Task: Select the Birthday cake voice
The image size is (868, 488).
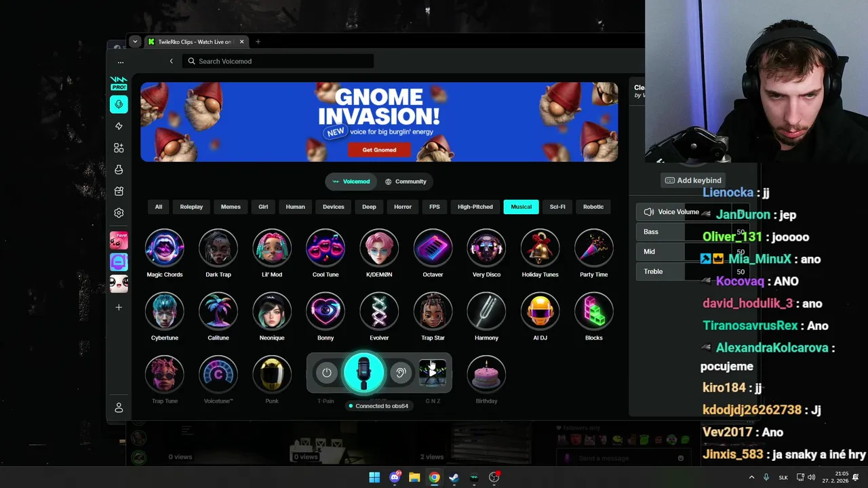Action: (x=486, y=374)
